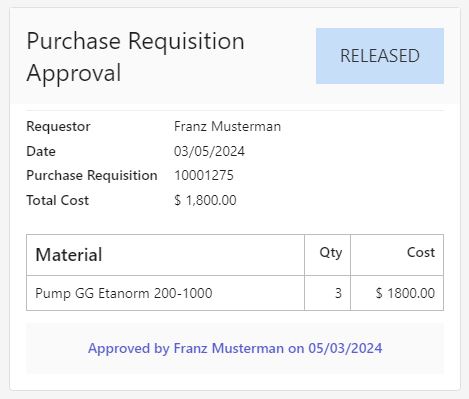469x399 pixels.
Task: Click the item cost $ 1800.00 cell
Action: (x=397, y=293)
